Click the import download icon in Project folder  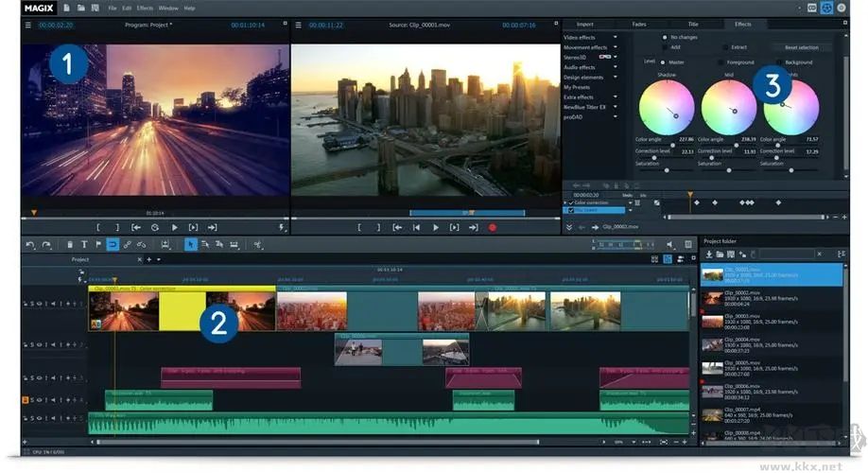(x=709, y=254)
